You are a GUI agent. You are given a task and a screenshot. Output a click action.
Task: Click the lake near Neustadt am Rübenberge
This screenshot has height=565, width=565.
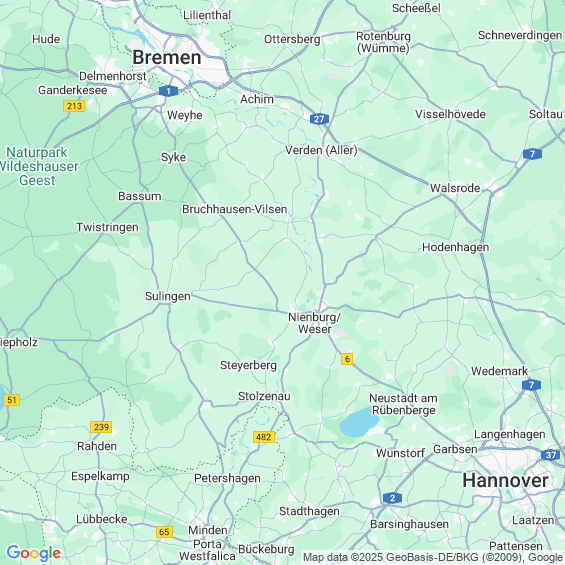[x=359, y=423]
